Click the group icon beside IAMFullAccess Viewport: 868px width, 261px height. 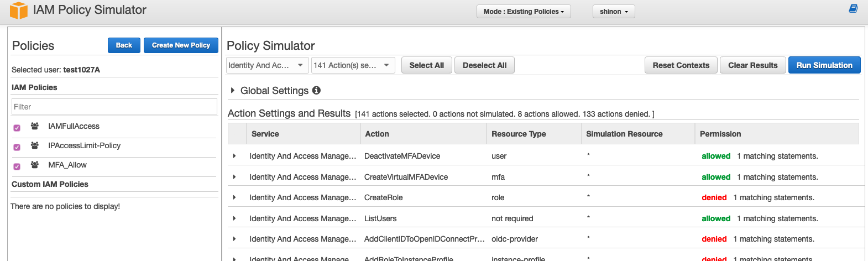(x=35, y=126)
